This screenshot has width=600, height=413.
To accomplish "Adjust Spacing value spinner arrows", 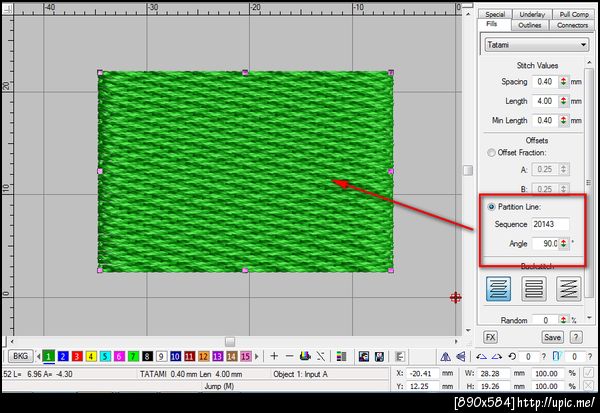I will tap(563, 82).
